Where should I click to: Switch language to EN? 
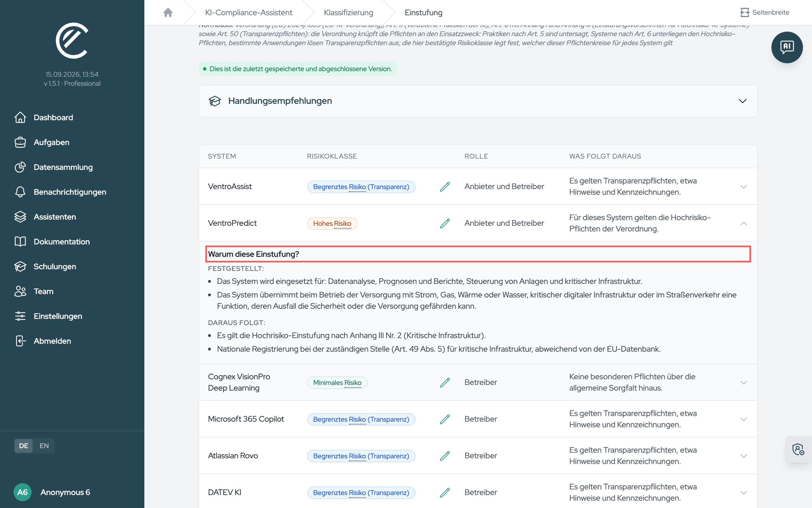pos(44,446)
